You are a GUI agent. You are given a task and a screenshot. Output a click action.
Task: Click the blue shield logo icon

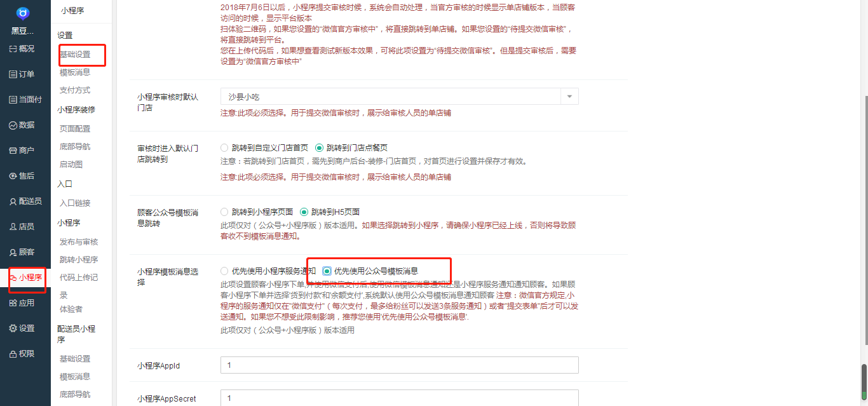pyautogui.click(x=23, y=13)
